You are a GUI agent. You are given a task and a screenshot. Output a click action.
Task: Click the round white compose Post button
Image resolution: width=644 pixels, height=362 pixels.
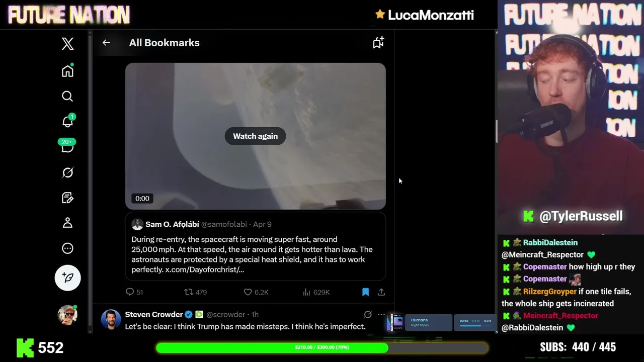(x=67, y=278)
